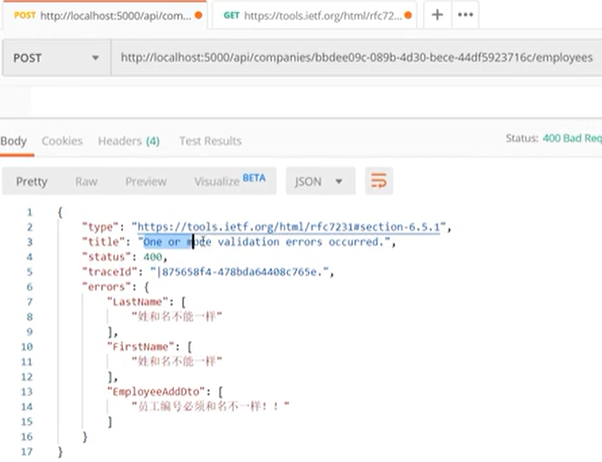
Task: Click the 400 Bad Request status text
Action: [x=572, y=138]
